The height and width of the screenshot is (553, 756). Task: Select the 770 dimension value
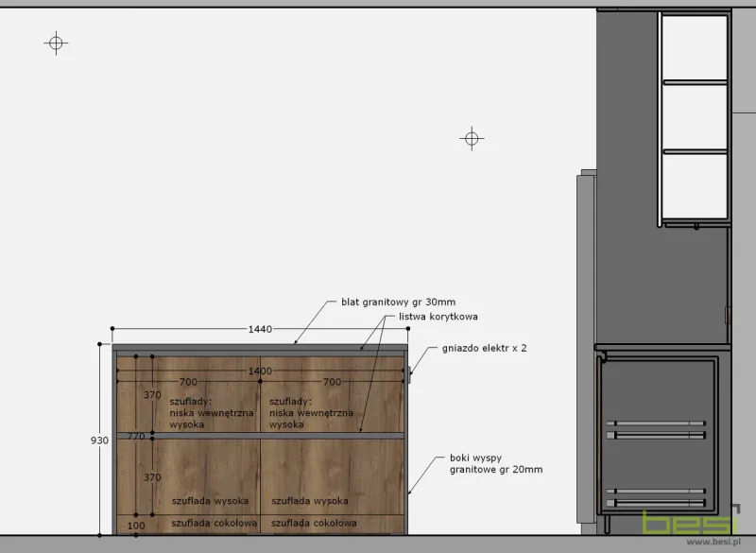point(136,437)
